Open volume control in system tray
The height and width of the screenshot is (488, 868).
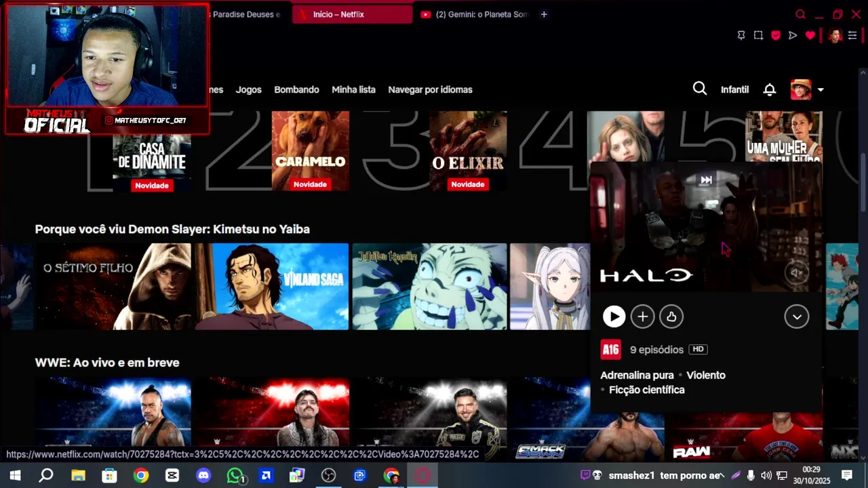(766, 475)
